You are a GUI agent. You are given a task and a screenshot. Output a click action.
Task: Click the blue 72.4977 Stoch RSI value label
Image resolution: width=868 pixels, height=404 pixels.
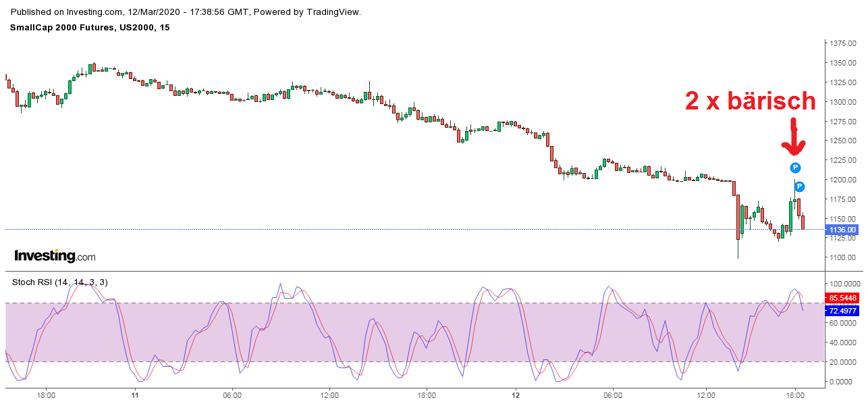click(841, 311)
